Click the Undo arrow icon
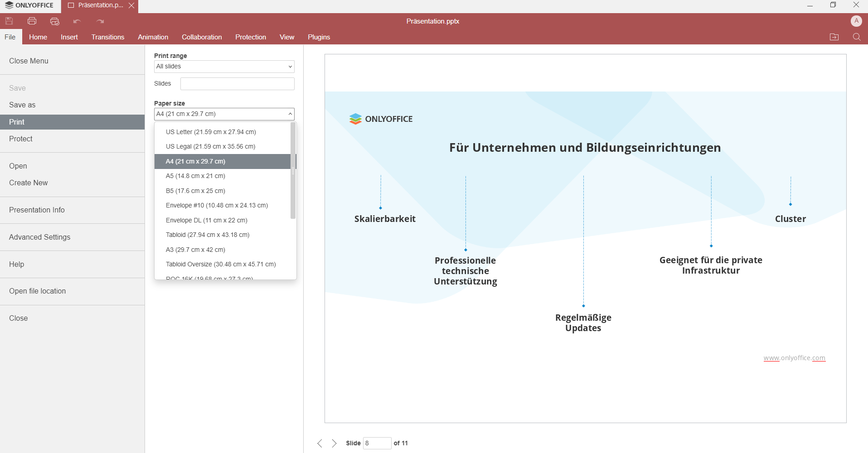The height and width of the screenshot is (453, 868). [x=77, y=21]
